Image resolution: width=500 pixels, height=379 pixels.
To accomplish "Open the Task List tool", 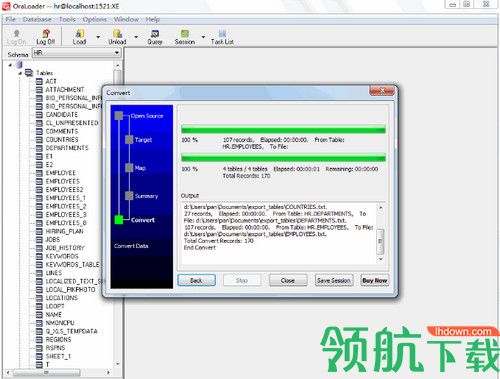I will (x=222, y=37).
